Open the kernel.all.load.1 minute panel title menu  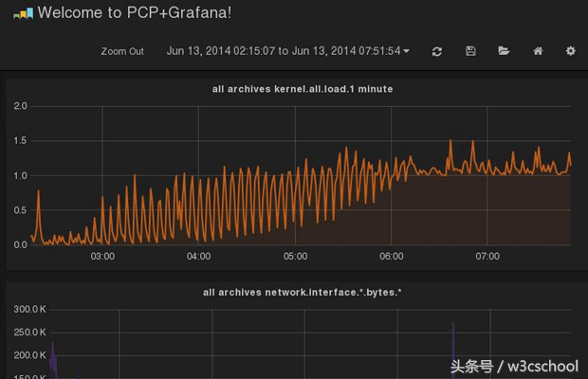pos(303,89)
